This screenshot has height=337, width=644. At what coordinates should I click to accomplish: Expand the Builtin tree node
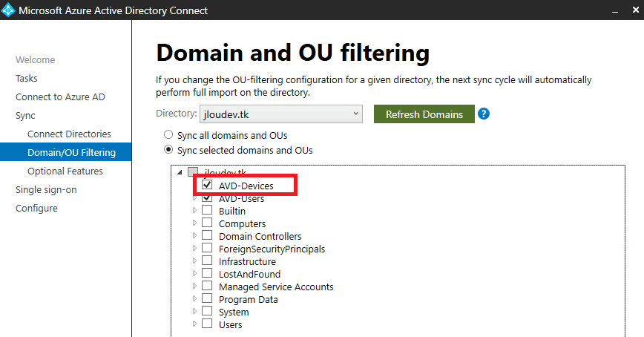click(x=194, y=210)
